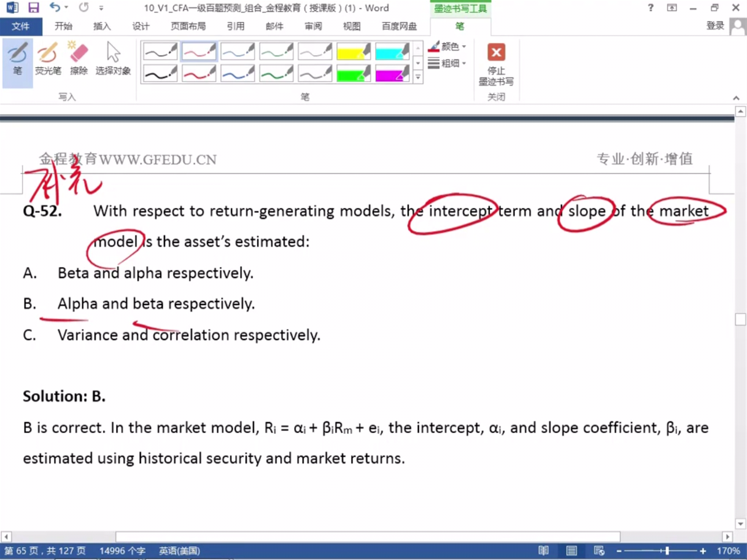Pick the magenta highlighter pen
Viewport: 747px width, 560px height.
[392, 74]
